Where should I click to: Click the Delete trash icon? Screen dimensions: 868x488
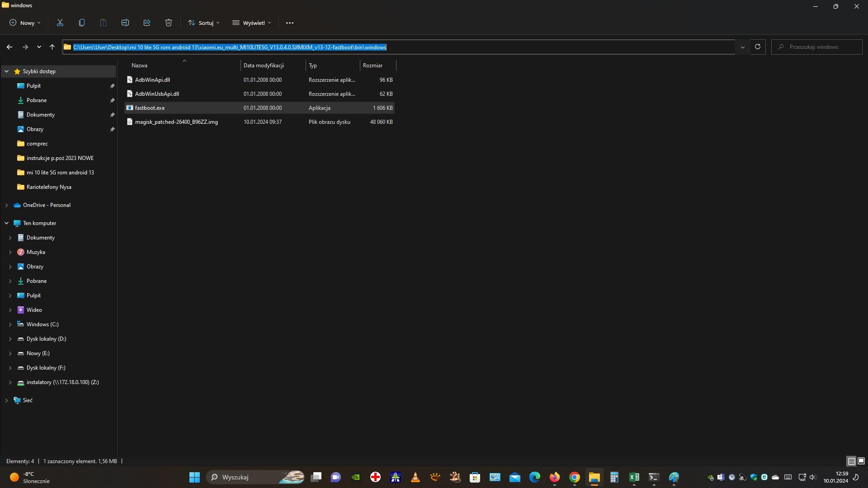169,23
